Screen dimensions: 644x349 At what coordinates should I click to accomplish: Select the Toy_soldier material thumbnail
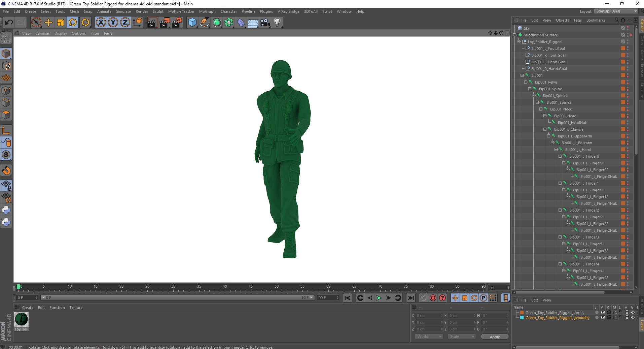pyautogui.click(x=22, y=319)
